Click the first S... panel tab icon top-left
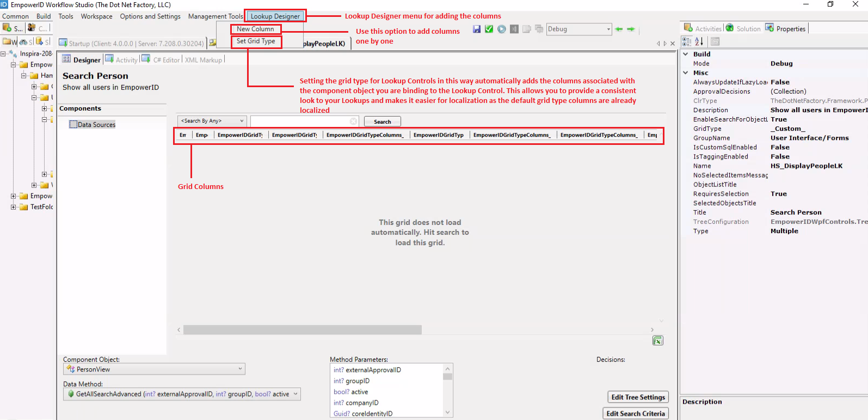Image resolution: width=868 pixels, height=420 pixels. (x=7, y=28)
